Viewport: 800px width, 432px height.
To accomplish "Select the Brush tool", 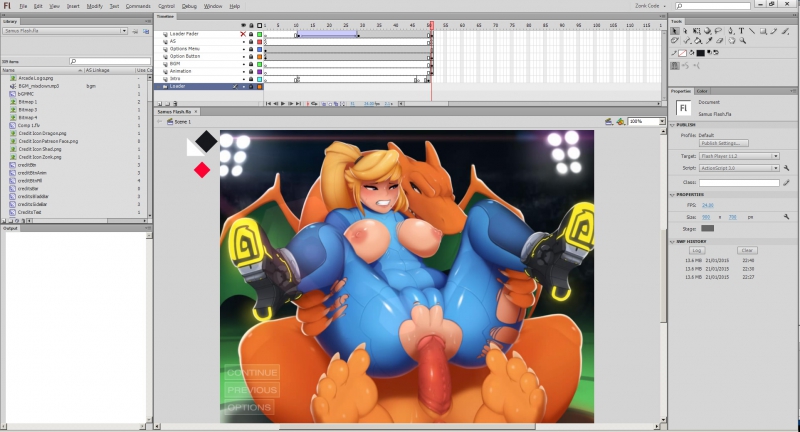I will 785,31.
